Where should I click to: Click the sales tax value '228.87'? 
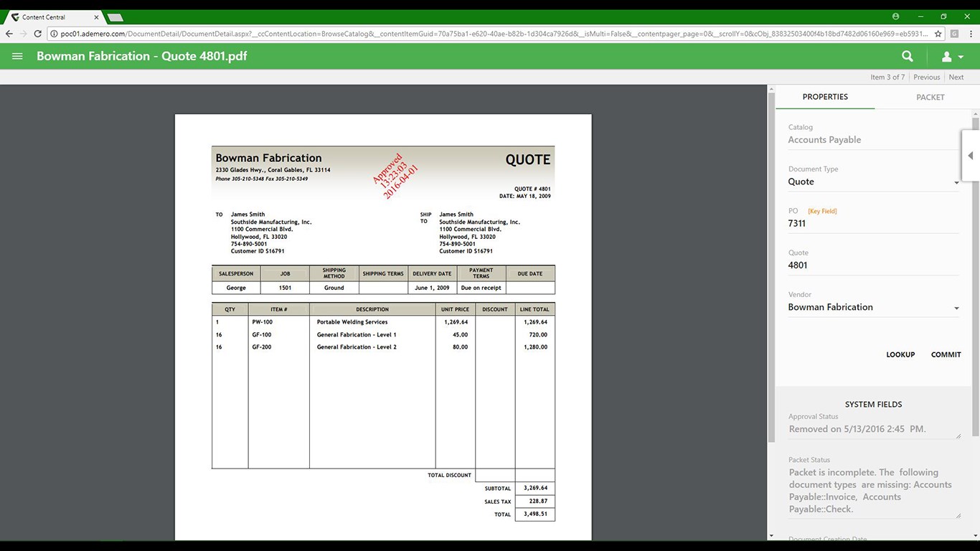tap(538, 501)
